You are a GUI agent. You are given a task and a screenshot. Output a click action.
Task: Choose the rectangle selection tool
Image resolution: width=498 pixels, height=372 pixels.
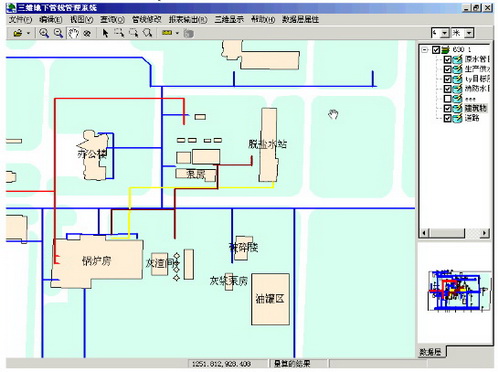pos(119,33)
